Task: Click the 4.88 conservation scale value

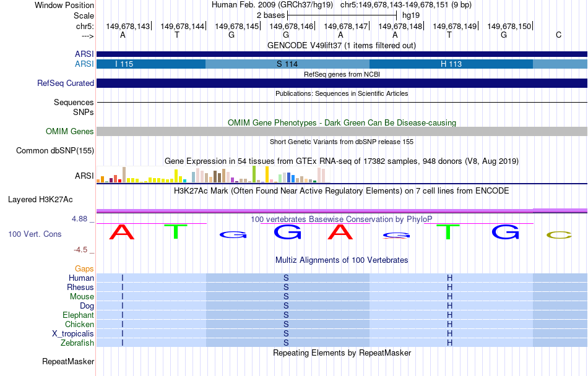Action: pyautogui.click(x=79, y=219)
